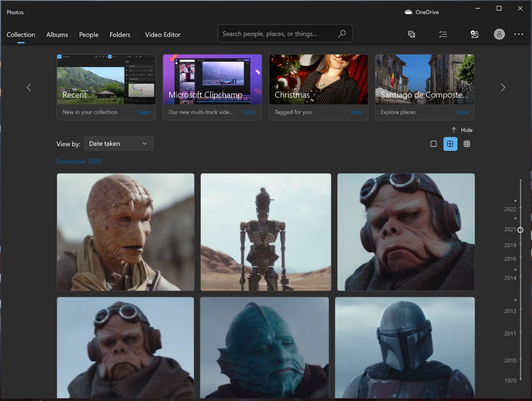Jump to 2019 on the timeline
Viewport: 532px width, 401px height.
[x=510, y=245]
